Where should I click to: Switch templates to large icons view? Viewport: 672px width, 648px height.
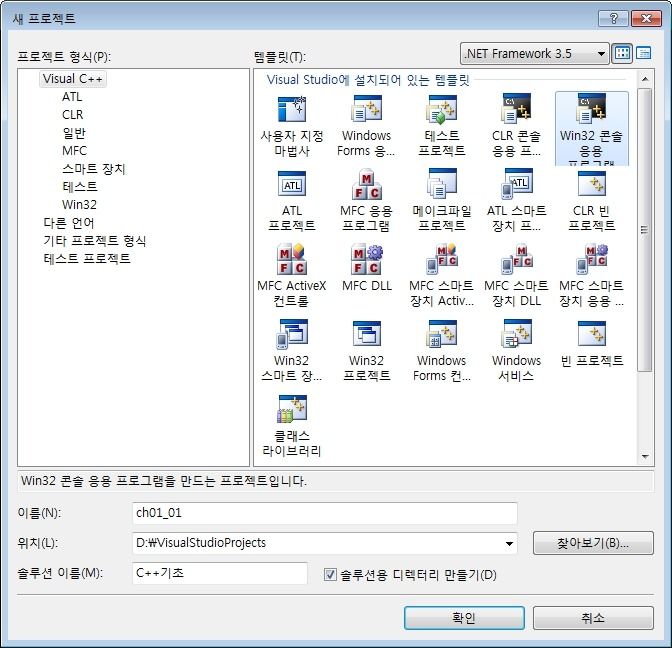click(x=622, y=54)
